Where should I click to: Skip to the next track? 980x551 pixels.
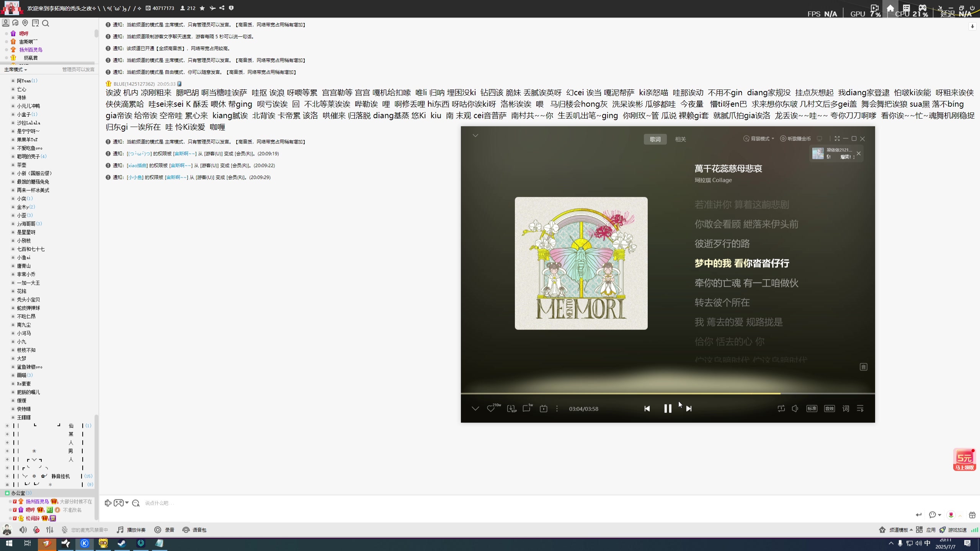(x=689, y=409)
